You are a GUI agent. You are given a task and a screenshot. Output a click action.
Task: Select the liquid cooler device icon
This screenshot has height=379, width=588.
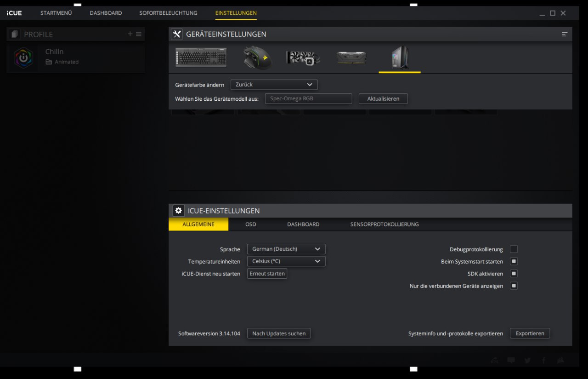[x=303, y=58]
